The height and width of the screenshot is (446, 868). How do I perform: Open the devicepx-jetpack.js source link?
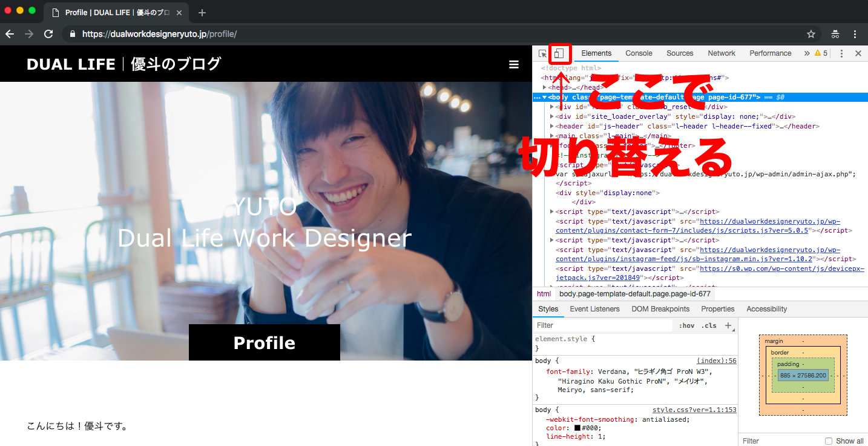(x=710, y=273)
